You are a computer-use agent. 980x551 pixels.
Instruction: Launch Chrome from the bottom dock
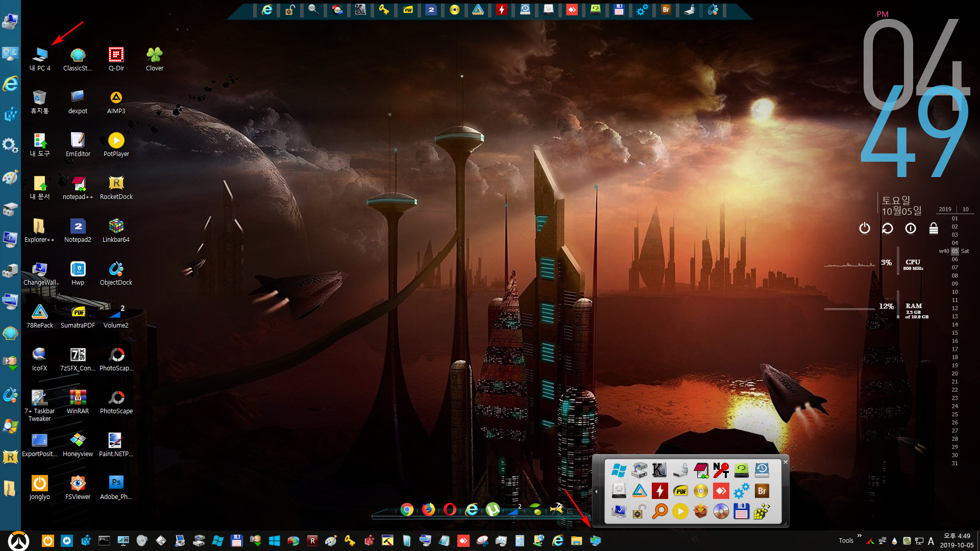407,509
